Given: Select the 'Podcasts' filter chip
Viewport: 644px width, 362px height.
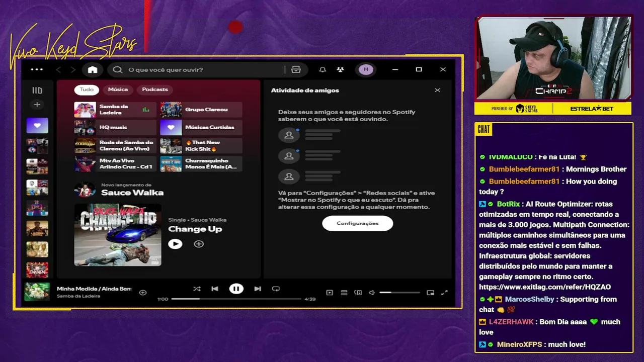Looking at the screenshot, I should pyautogui.click(x=155, y=89).
